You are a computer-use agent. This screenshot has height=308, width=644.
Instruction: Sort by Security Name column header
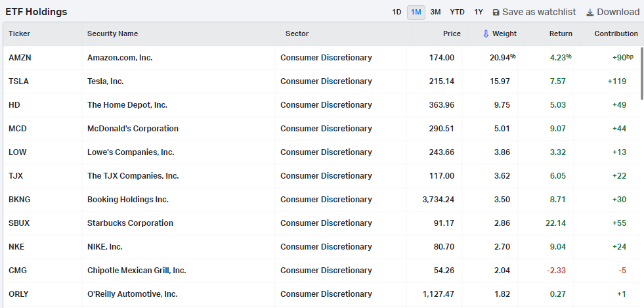[112, 33]
